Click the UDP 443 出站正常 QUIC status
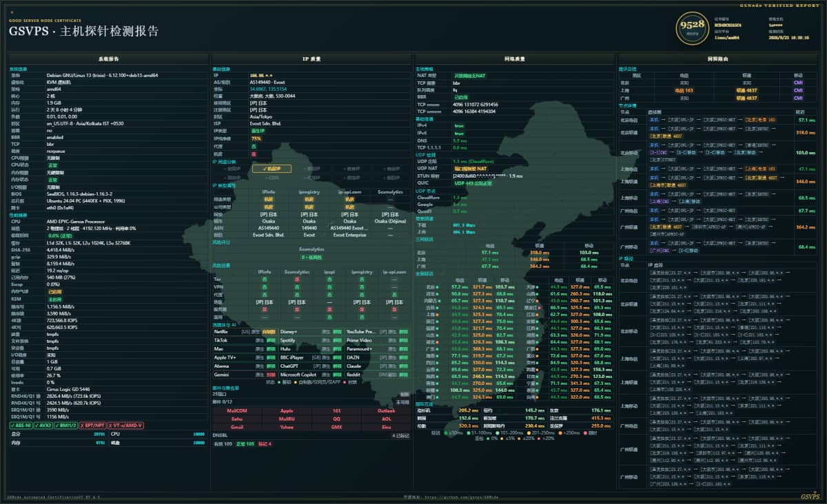 pos(473,183)
